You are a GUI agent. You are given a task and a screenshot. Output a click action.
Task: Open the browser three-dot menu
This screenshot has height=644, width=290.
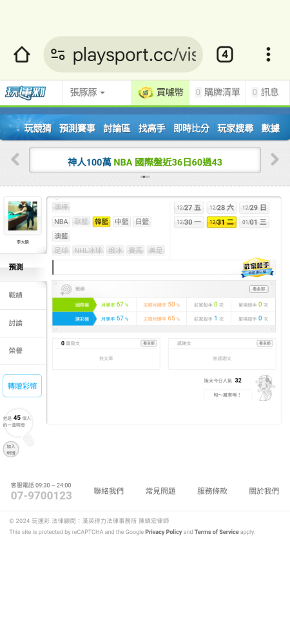268,55
